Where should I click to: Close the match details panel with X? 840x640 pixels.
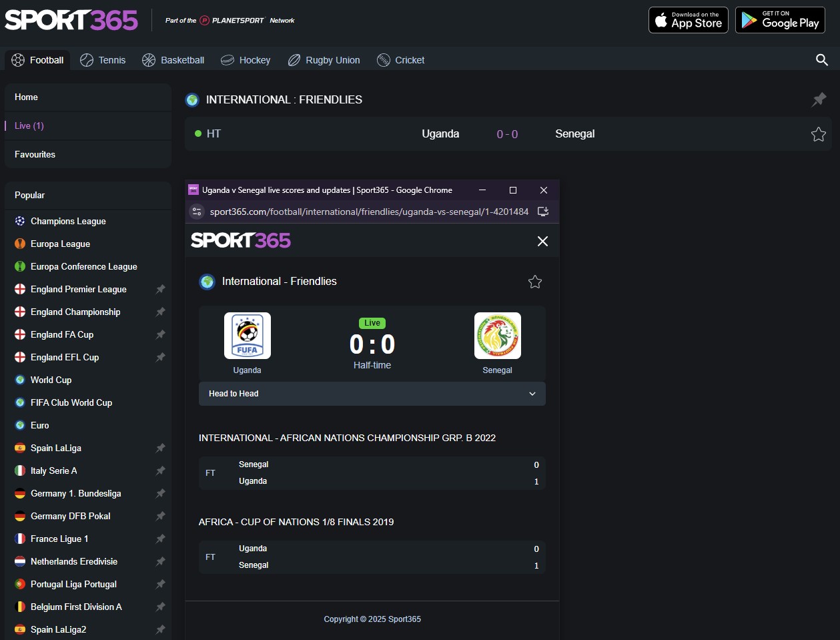pos(542,241)
